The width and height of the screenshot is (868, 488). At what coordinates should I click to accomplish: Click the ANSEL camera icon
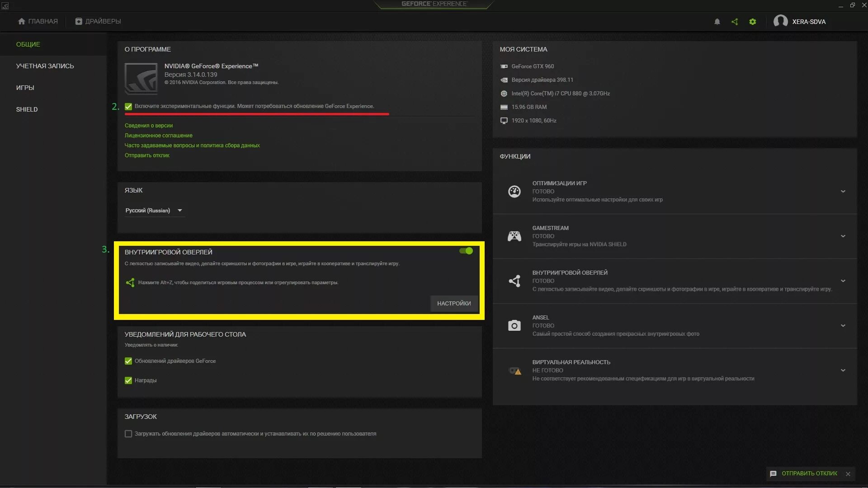(514, 325)
